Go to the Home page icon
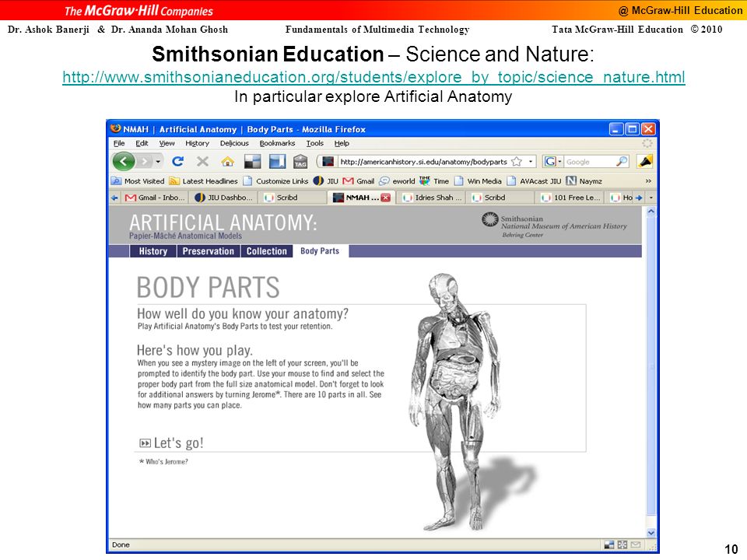 pos(228,162)
